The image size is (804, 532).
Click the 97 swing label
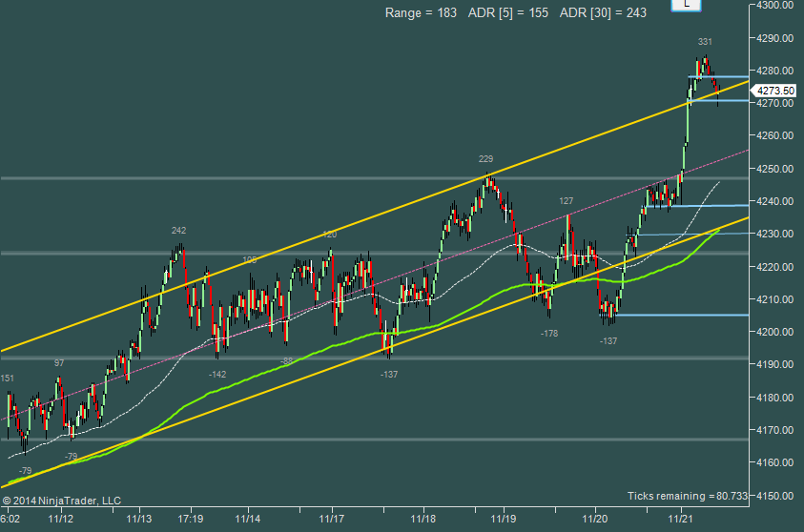coord(59,363)
